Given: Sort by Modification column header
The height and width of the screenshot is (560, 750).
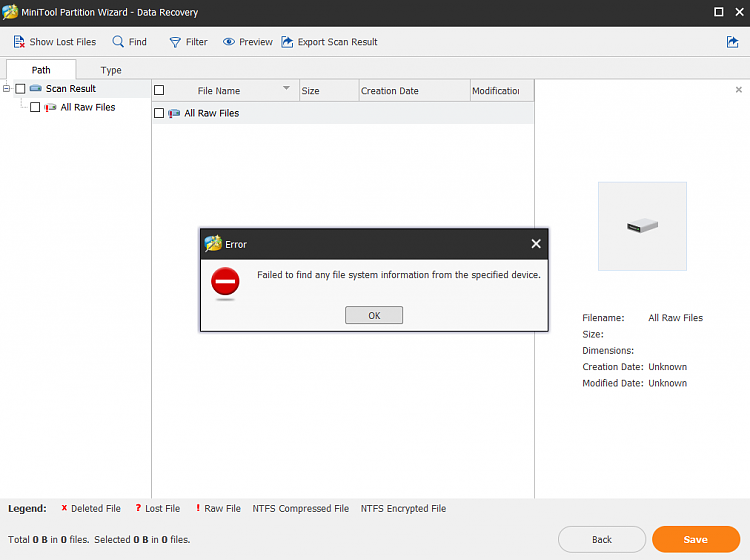Looking at the screenshot, I should click(502, 91).
